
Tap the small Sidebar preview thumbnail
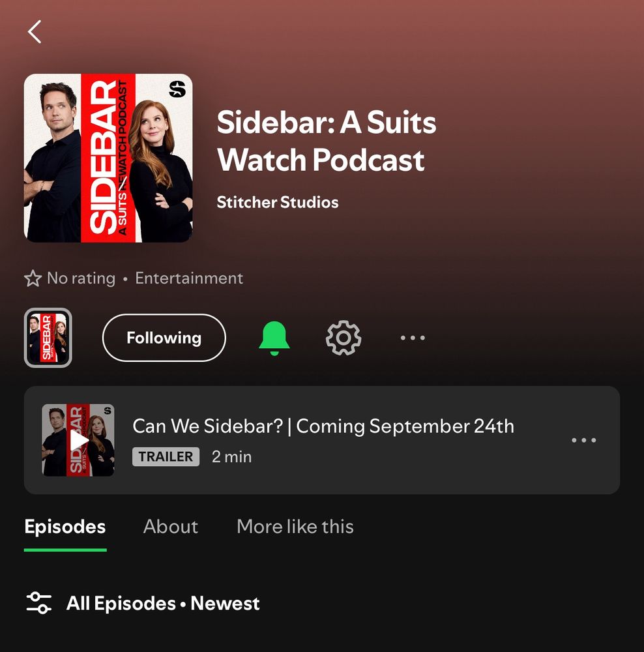click(48, 338)
